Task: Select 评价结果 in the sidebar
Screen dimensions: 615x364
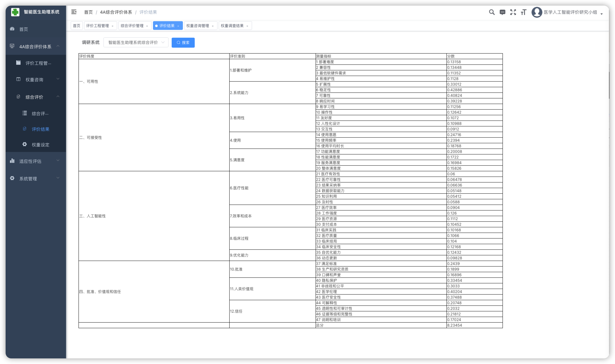Action: 41,129
